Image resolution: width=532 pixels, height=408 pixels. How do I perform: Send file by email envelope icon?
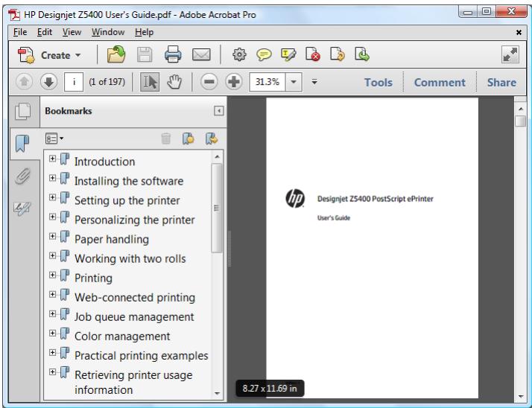click(201, 54)
